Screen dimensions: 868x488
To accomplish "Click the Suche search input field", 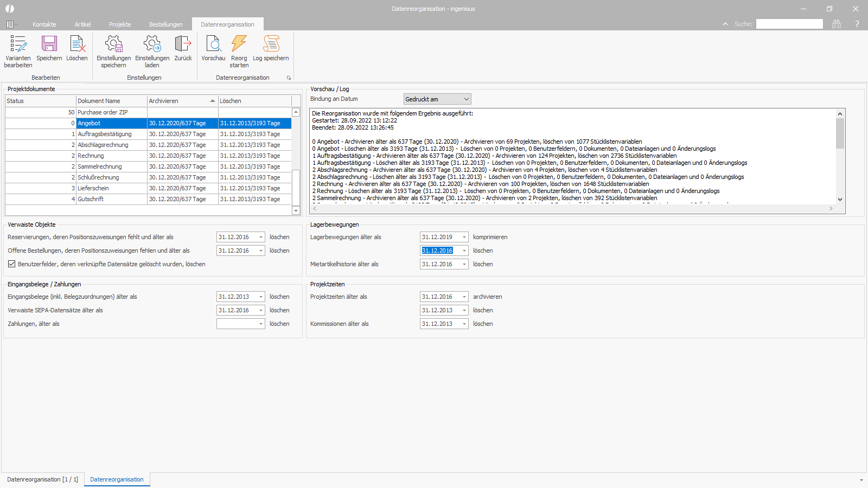I will 789,24.
